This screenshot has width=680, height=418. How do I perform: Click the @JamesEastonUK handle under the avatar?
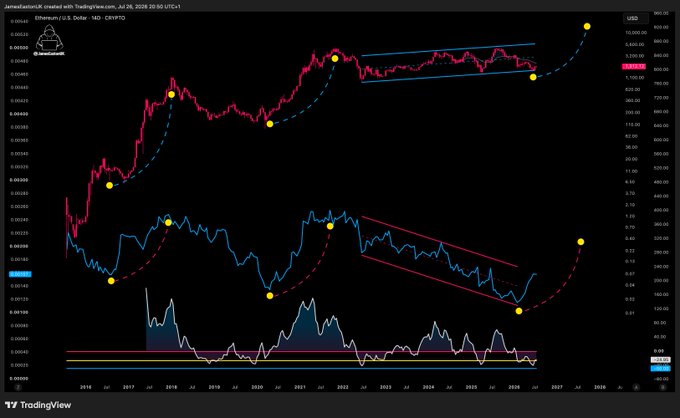[x=49, y=54]
